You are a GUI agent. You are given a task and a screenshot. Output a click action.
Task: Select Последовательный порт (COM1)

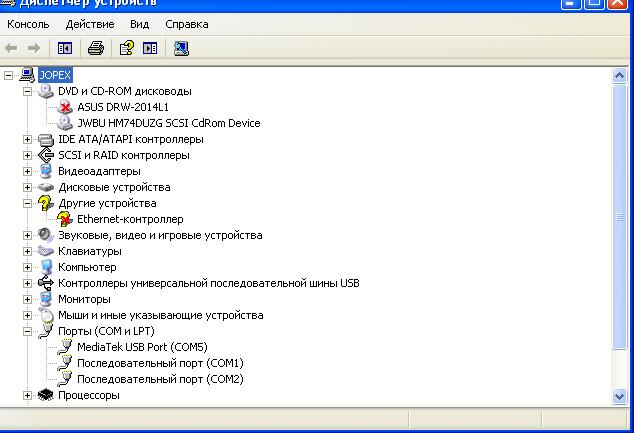(x=159, y=363)
